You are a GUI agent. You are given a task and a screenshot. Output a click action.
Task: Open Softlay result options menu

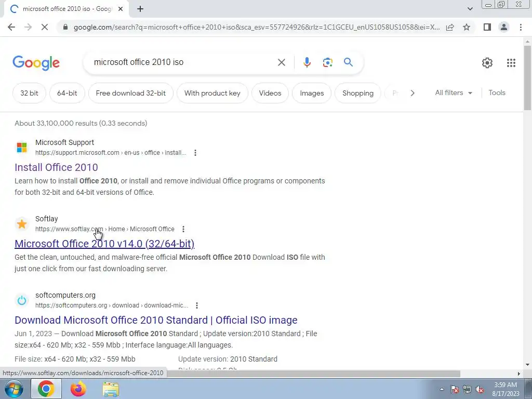click(183, 229)
